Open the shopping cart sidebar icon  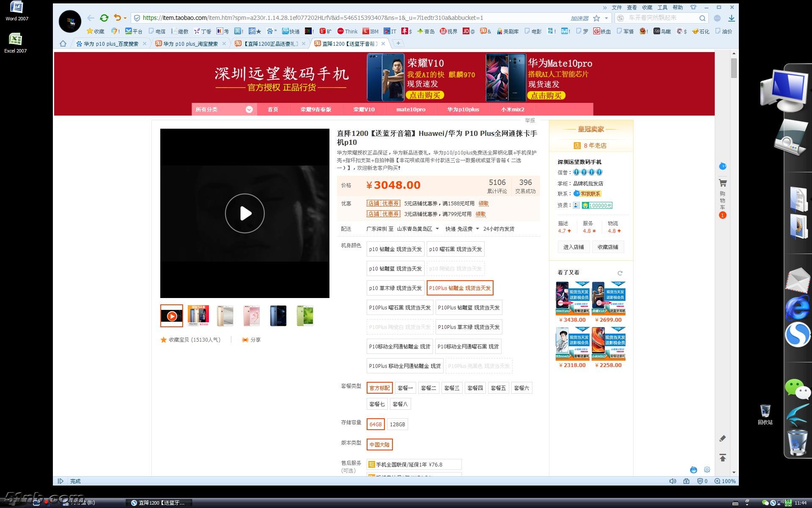[723, 183]
